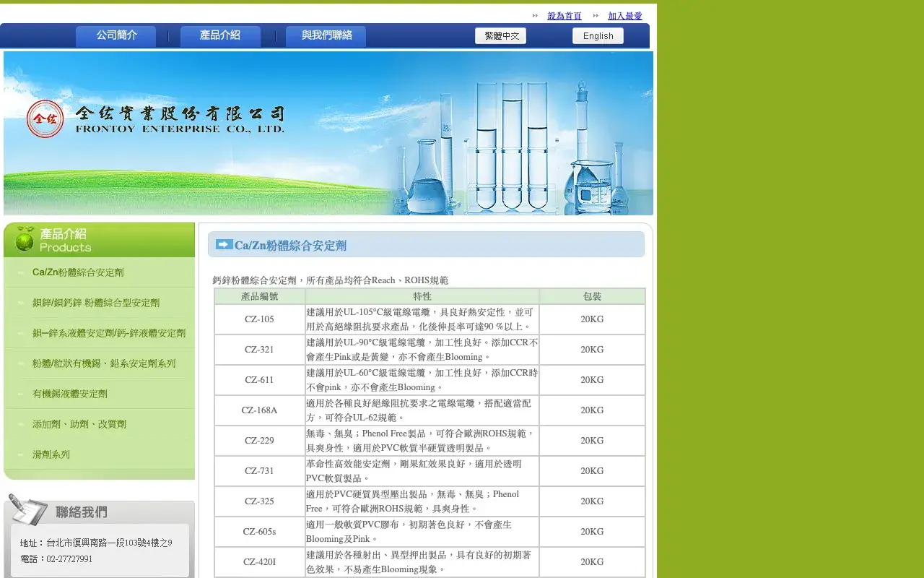This screenshot has width=924, height=578.
Task: Click the arrow bullet before 加入最愛
Action: point(596,15)
